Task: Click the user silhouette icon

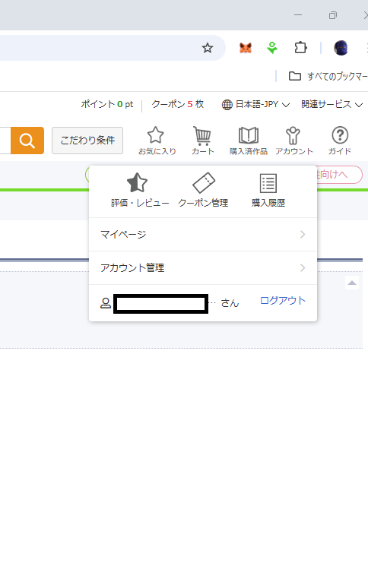Action: point(106,303)
